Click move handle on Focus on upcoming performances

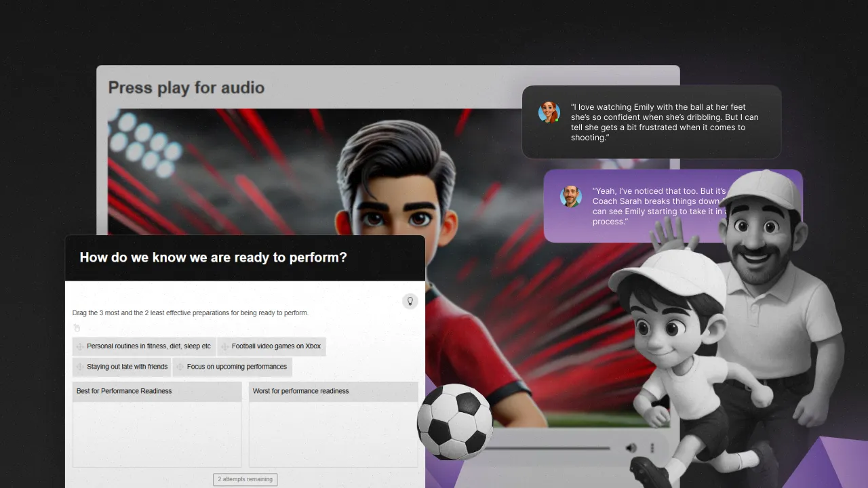(x=180, y=367)
